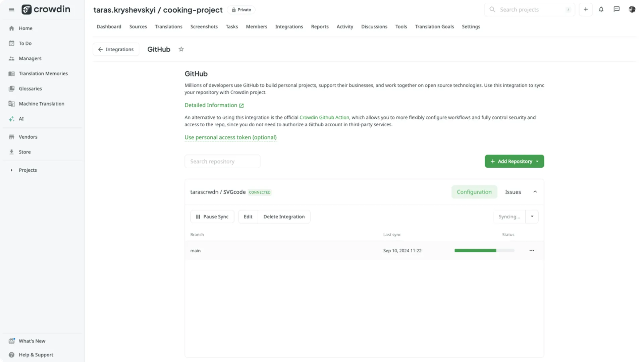Open the Integrations tab
The height and width of the screenshot is (362, 644).
click(289, 26)
